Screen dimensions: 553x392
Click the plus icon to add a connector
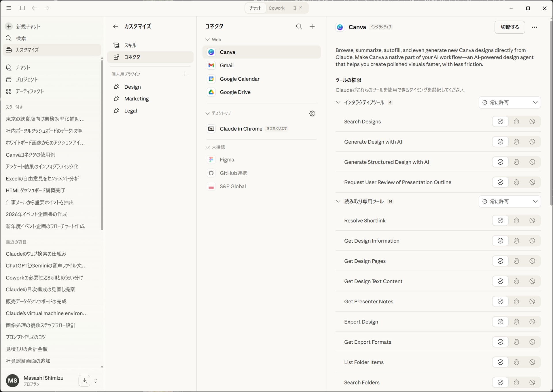point(312,26)
